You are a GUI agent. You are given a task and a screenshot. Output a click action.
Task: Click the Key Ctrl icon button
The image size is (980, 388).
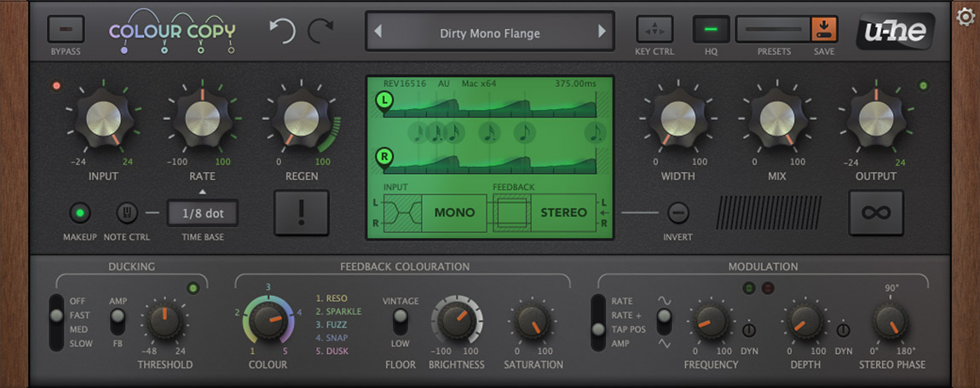point(654,30)
